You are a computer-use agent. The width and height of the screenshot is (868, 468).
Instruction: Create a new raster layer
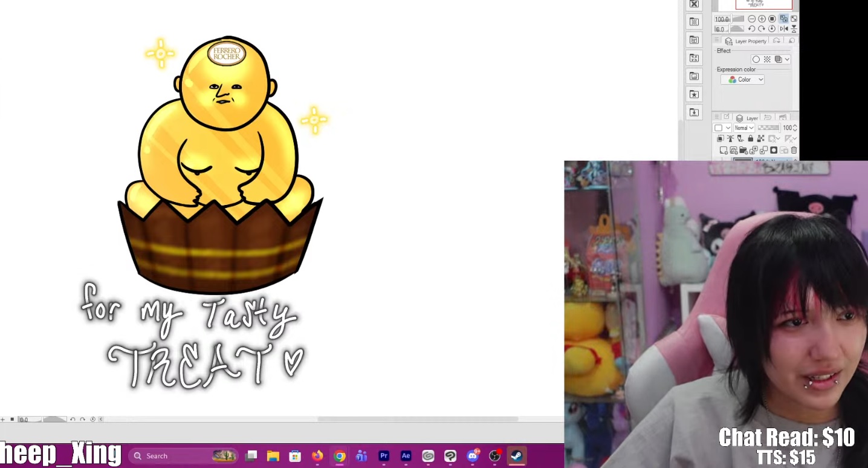pyautogui.click(x=724, y=151)
